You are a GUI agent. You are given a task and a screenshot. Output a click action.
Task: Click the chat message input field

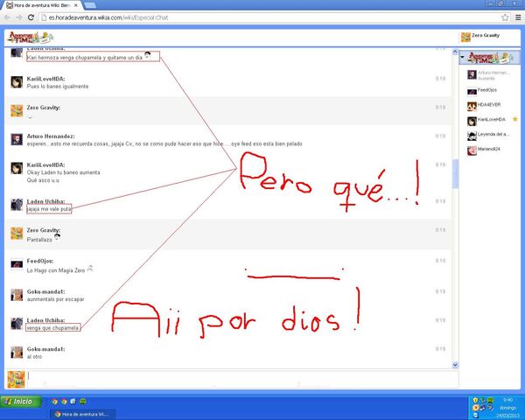(x=242, y=379)
